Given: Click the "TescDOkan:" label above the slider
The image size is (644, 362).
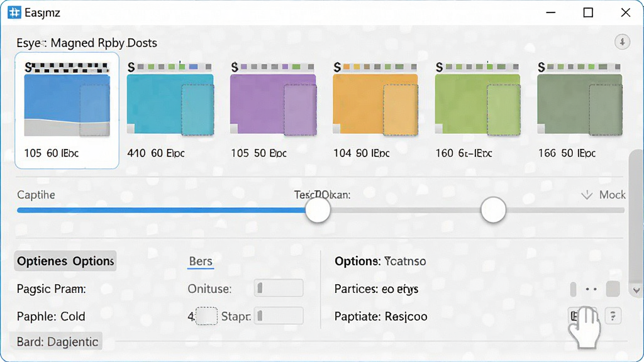Looking at the screenshot, I should click(x=323, y=195).
